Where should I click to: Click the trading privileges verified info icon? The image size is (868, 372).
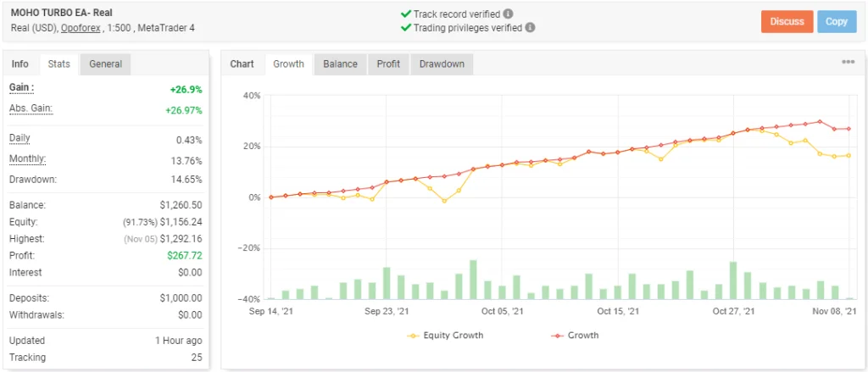[x=530, y=27]
